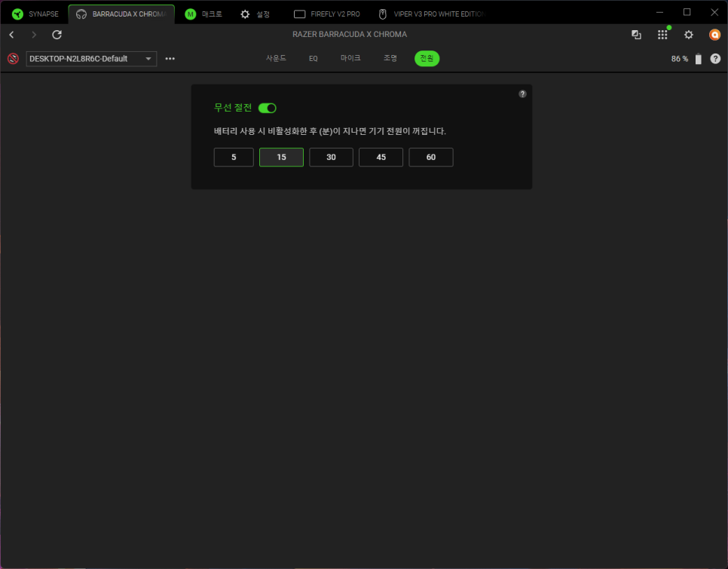Image resolution: width=728 pixels, height=569 pixels.
Task: Switch to the 사운드 tab
Action: (x=276, y=58)
